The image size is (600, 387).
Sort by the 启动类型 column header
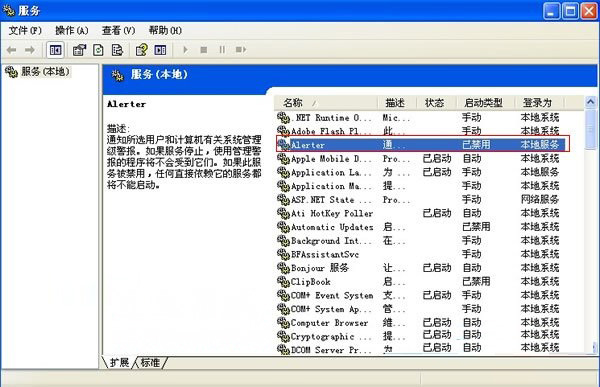pyautogui.click(x=485, y=103)
